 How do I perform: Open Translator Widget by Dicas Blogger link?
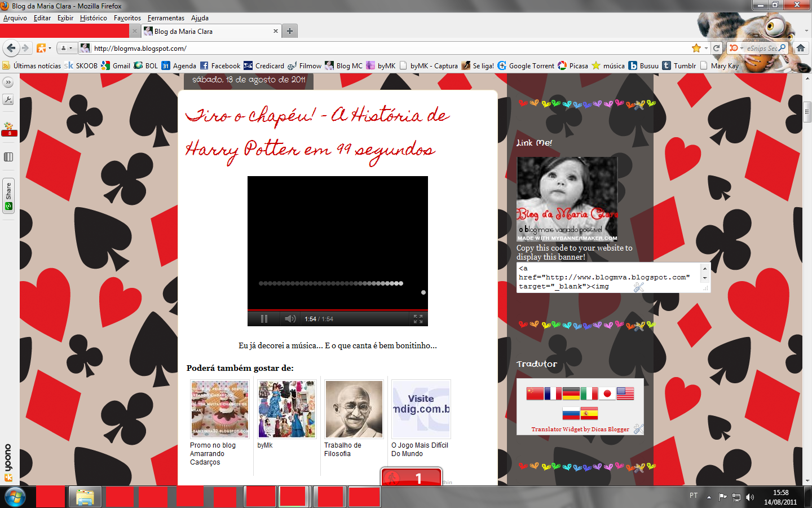click(580, 430)
